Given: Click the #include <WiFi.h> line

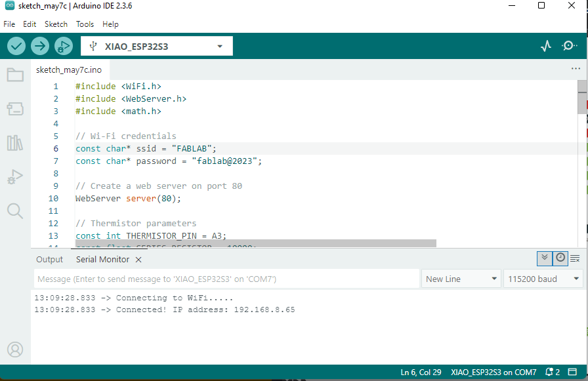Looking at the screenshot, I should click(x=118, y=86).
